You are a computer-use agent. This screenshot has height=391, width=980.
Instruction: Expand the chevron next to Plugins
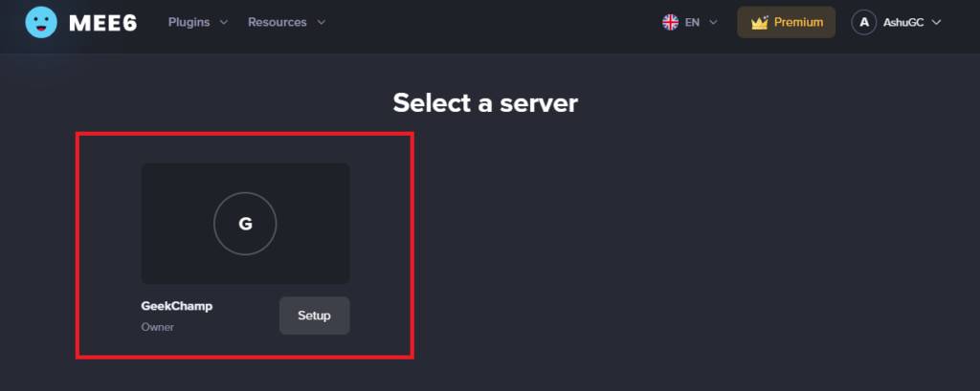pos(223,22)
